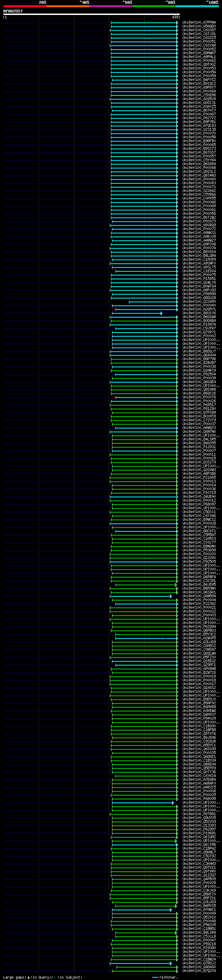Click label UniRef100_B0D4B4

(x=199, y=321)
